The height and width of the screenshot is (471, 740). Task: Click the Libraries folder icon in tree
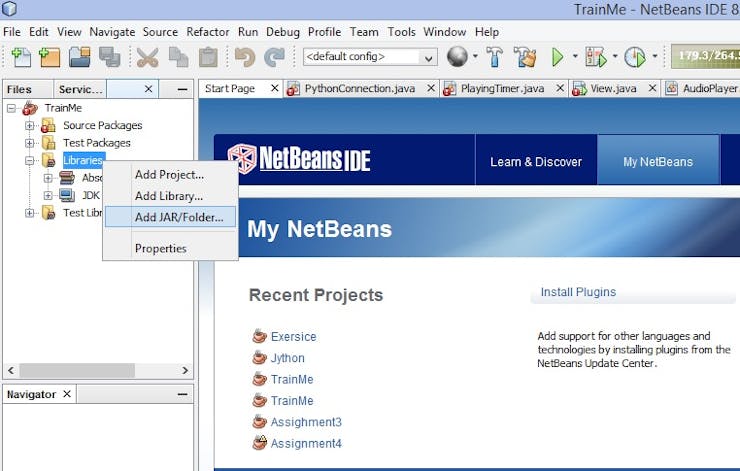pyautogui.click(x=48, y=160)
